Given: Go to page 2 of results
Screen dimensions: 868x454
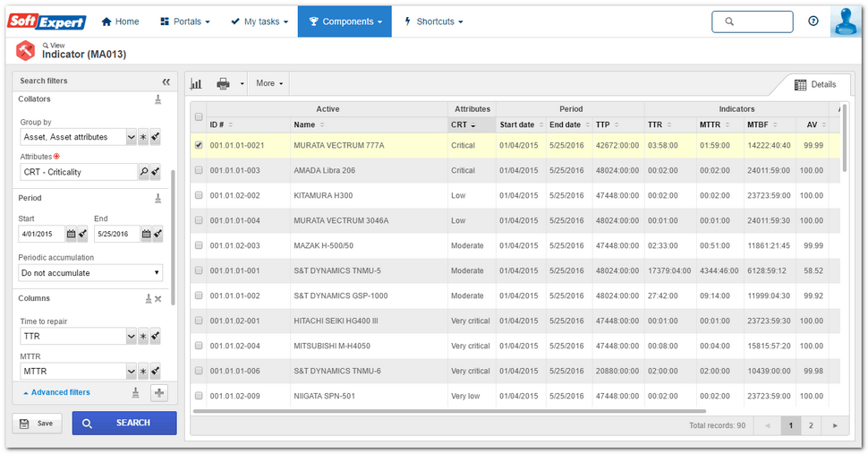Looking at the screenshot, I should click(x=811, y=425).
